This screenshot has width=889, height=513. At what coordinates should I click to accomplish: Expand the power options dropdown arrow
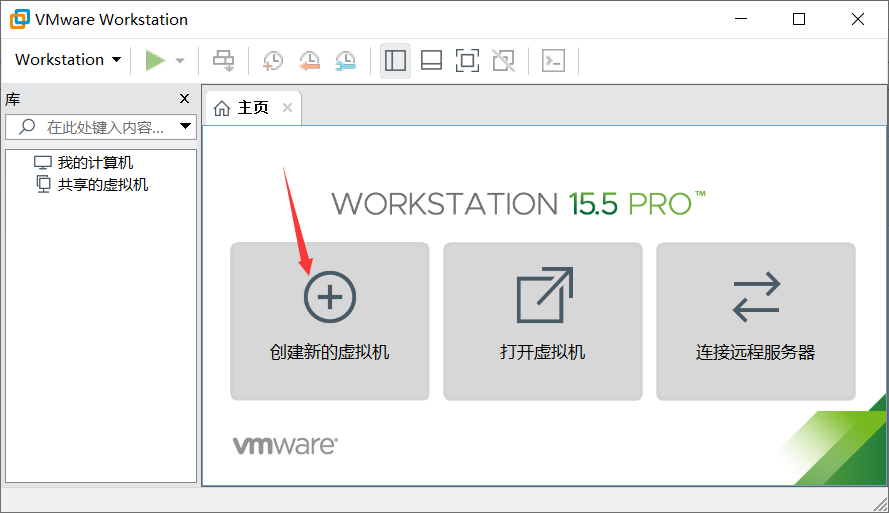pos(180,60)
